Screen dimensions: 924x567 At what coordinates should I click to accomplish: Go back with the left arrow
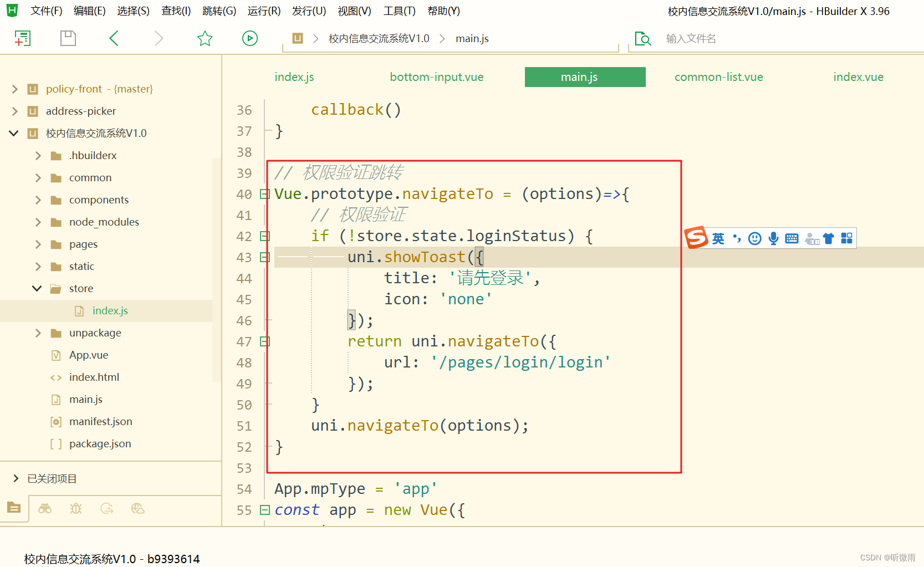pyautogui.click(x=114, y=38)
